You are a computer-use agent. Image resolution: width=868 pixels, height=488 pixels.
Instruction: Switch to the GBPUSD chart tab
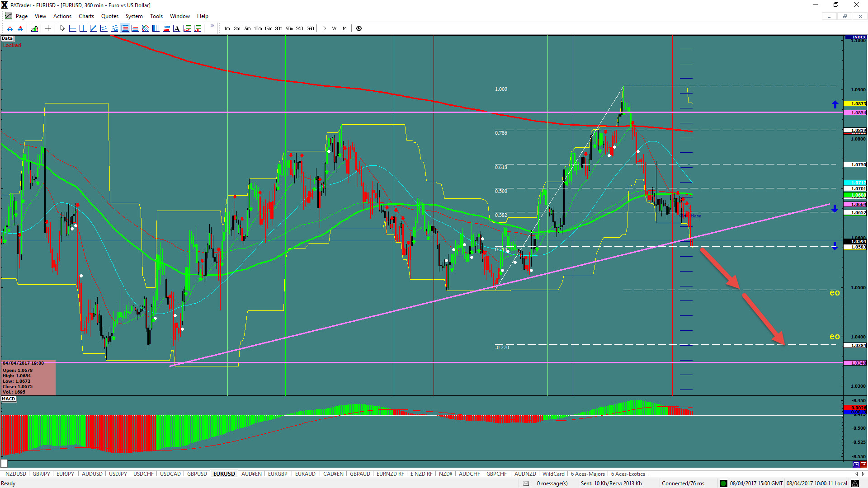click(197, 474)
